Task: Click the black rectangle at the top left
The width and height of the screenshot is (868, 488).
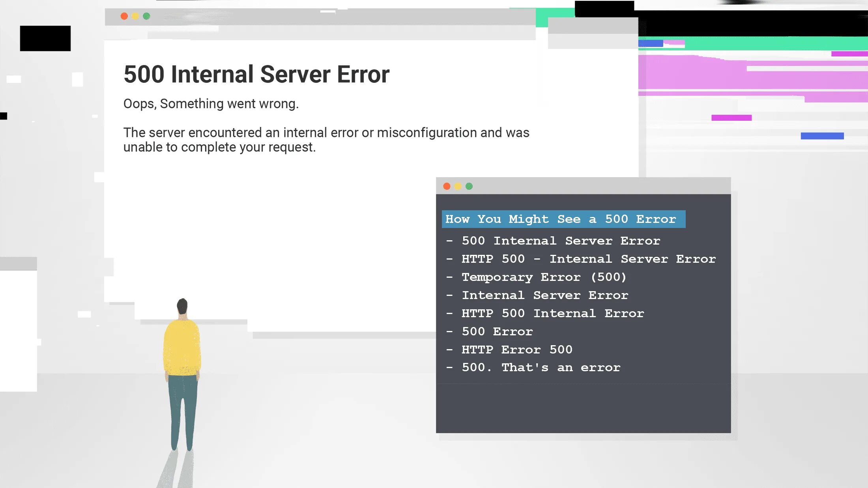Action: (45, 38)
